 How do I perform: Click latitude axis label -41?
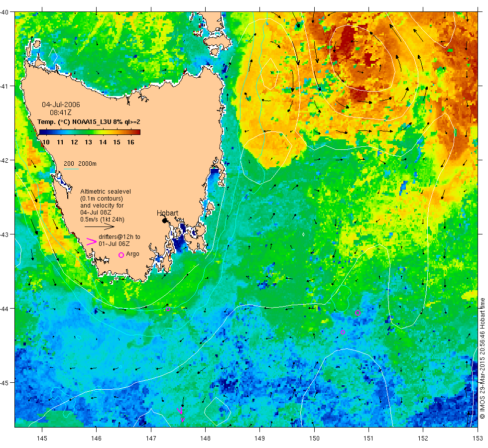pos(4,86)
